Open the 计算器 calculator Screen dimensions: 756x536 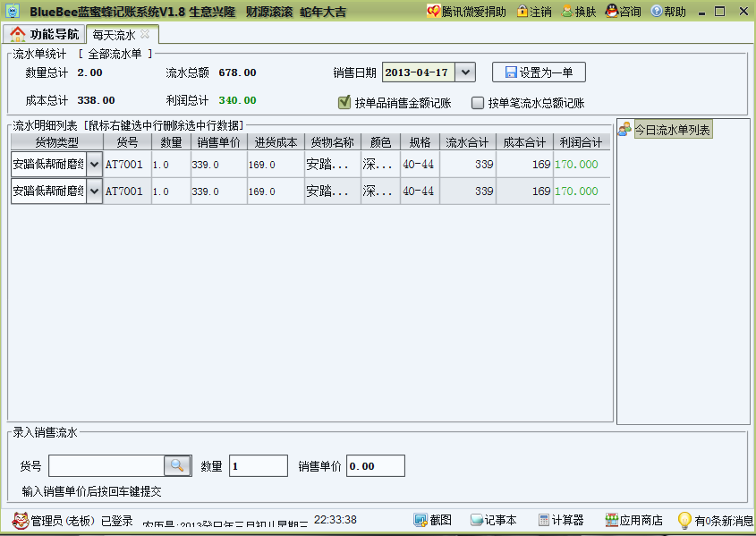(x=559, y=520)
